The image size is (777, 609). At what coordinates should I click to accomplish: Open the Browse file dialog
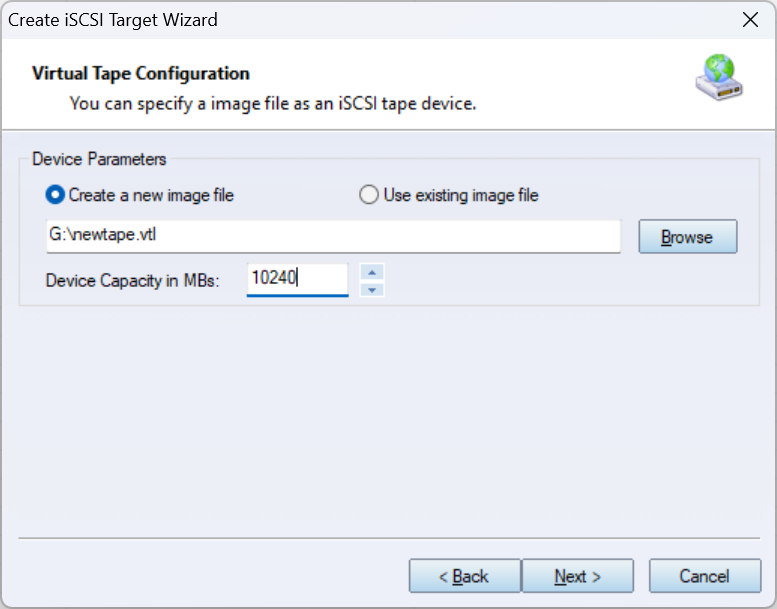point(687,237)
